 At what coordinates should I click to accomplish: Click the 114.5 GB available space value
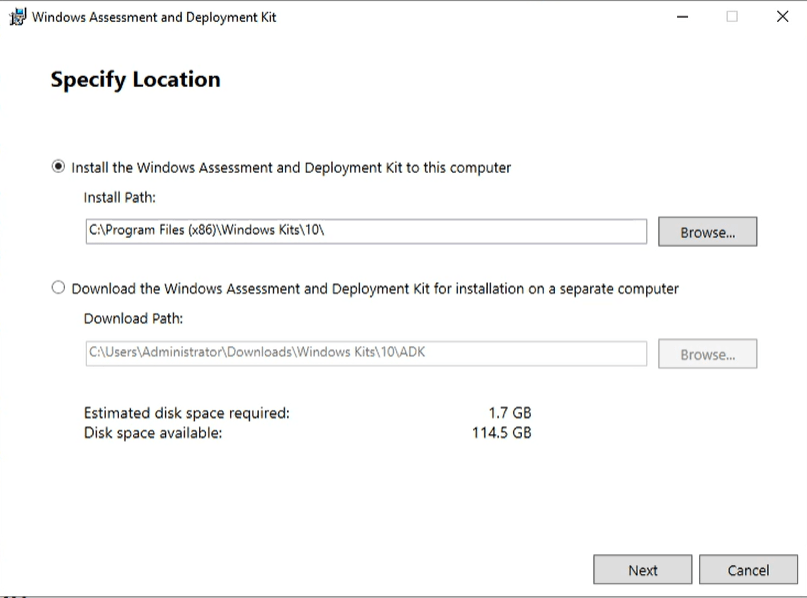click(501, 433)
